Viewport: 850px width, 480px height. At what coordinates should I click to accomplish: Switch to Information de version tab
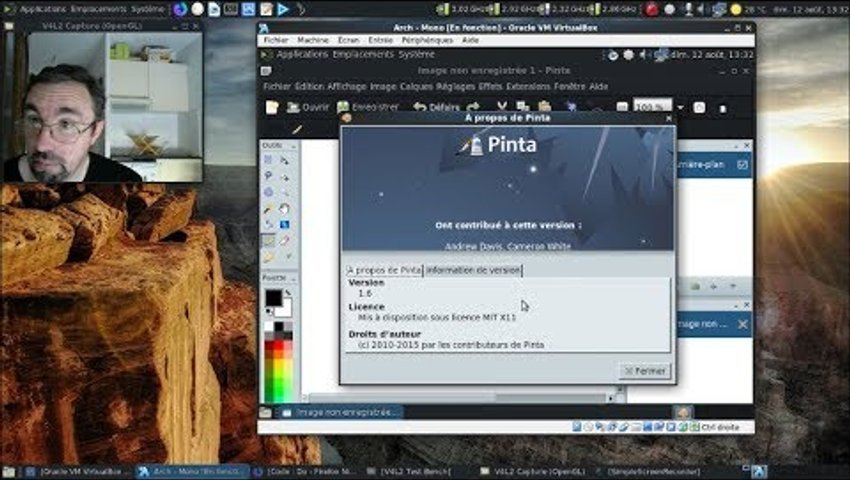click(x=473, y=270)
